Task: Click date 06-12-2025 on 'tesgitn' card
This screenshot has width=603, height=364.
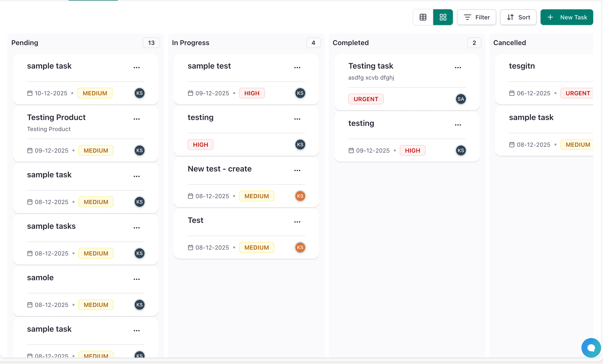Action: 533,93
